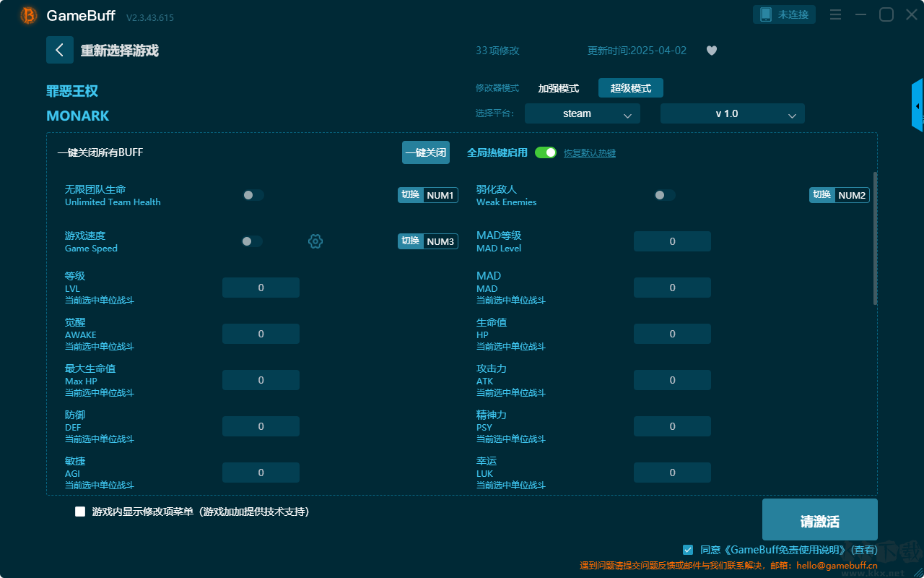The height and width of the screenshot is (578, 924).
Task: Click the 一键关闭 button
Action: coord(426,152)
